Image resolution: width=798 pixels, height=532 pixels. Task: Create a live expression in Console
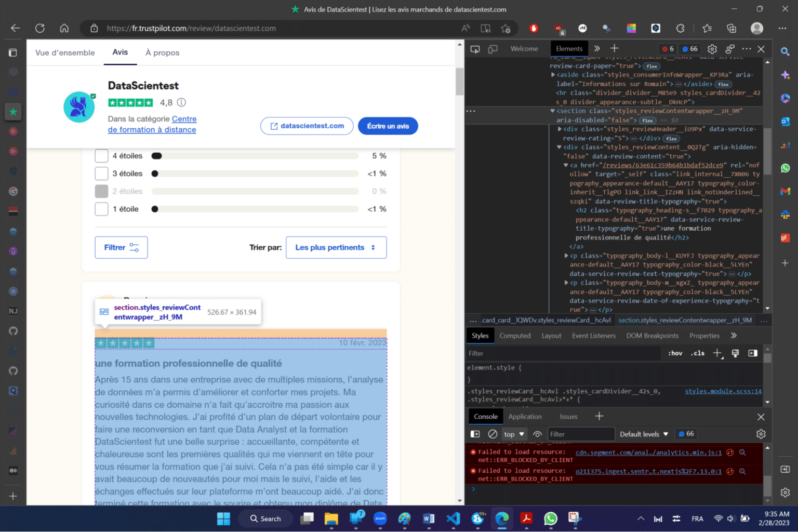(x=537, y=434)
